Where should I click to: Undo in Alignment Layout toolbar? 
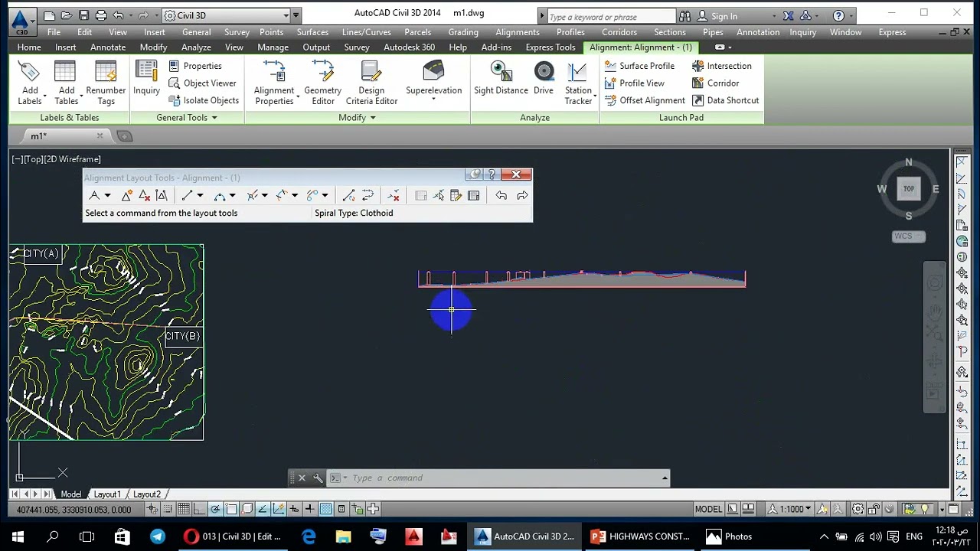coord(501,196)
